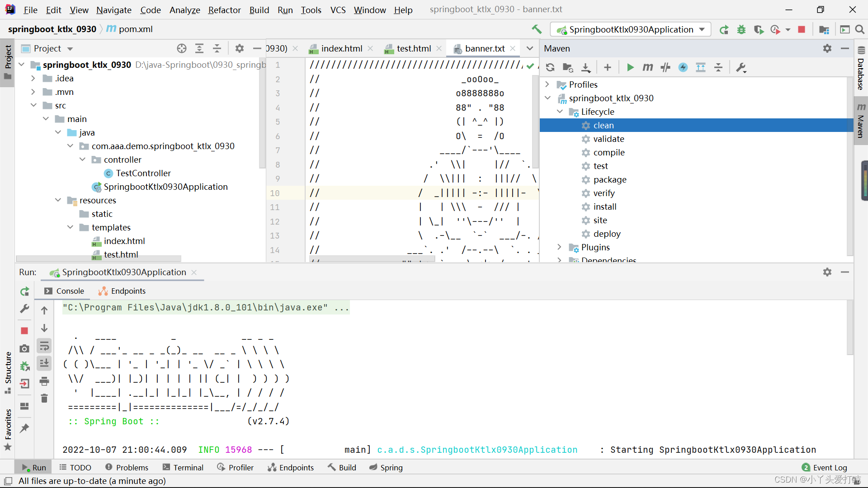Add Maven Projects plus icon
Screen dimensions: 868x488
point(608,67)
